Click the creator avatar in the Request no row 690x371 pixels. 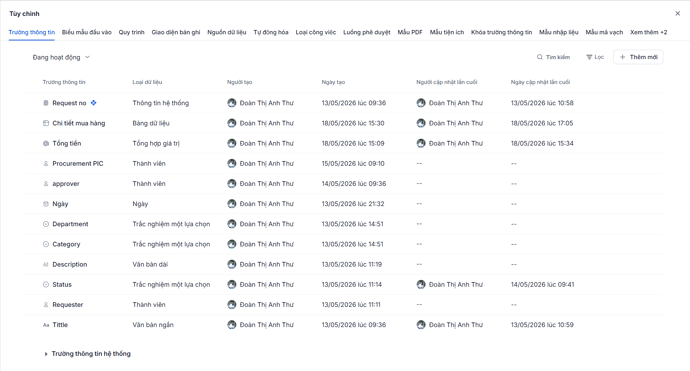point(232,103)
